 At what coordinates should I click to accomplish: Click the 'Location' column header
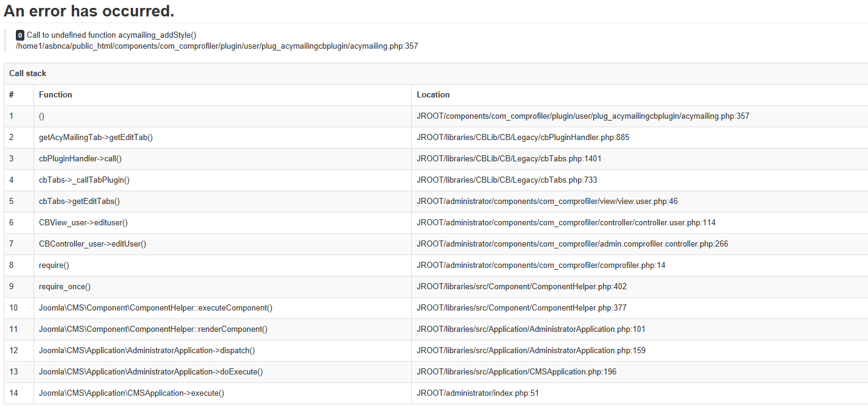[433, 95]
